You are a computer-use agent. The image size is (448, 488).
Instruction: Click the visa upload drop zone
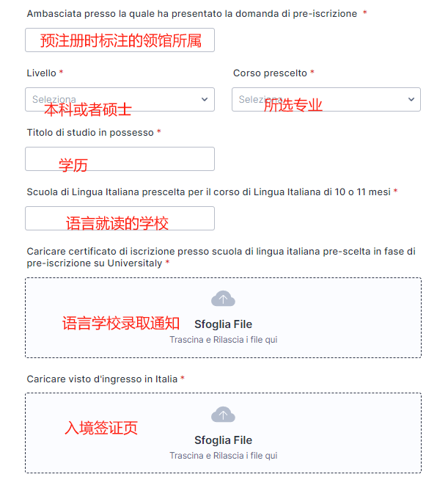[223, 433]
